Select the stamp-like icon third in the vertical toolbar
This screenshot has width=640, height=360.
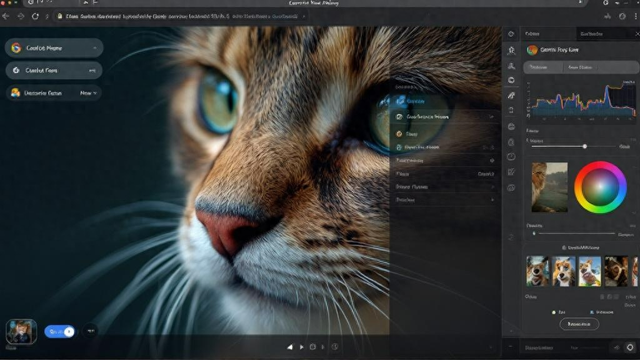click(511, 66)
